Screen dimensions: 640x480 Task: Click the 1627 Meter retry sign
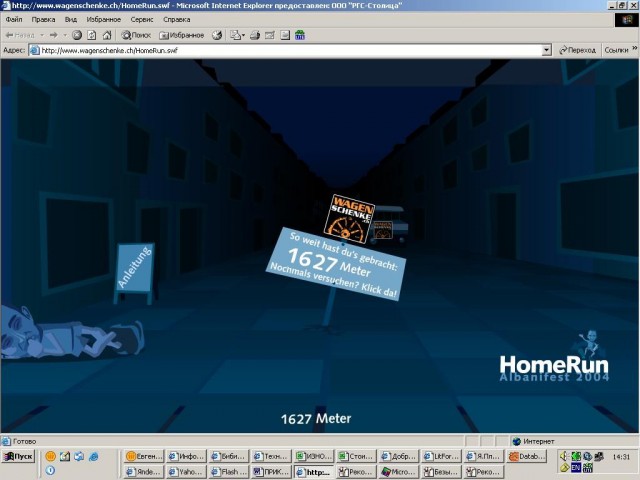336,264
